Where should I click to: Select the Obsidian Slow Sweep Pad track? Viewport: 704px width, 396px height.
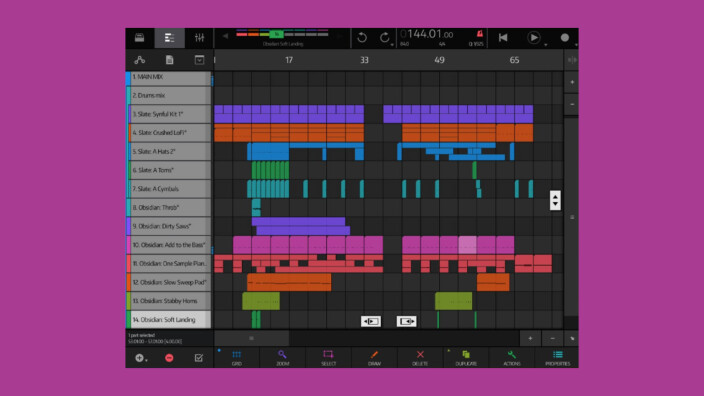coord(170,282)
